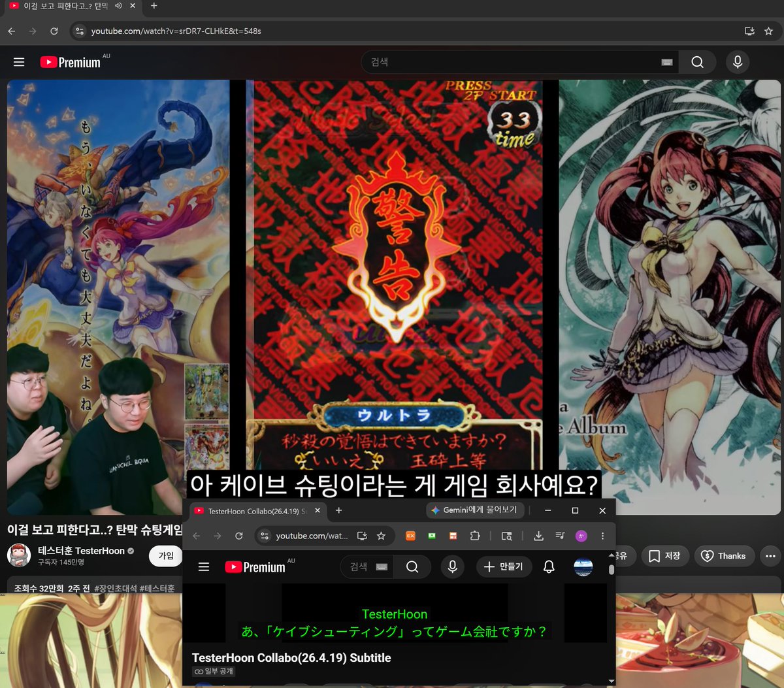The height and width of the screenshot is (688, 784).
Task: Click the 가입 membership join button
Action: (166, 556)
